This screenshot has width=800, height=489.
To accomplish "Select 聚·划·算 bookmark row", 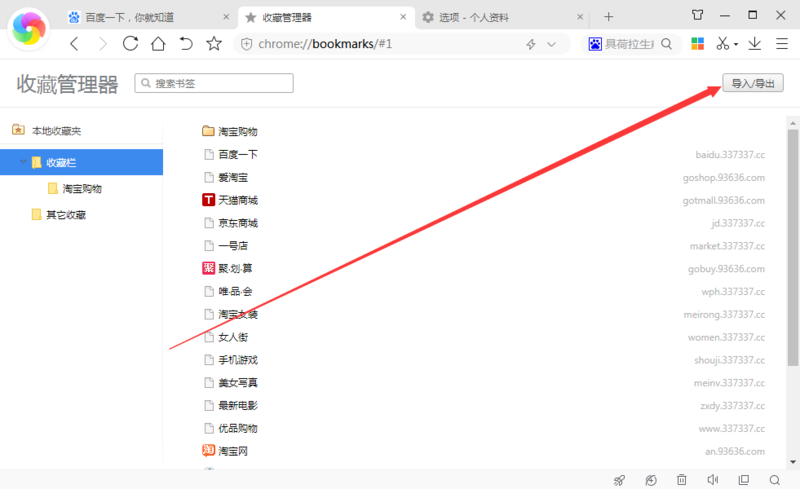I will 483,268.
